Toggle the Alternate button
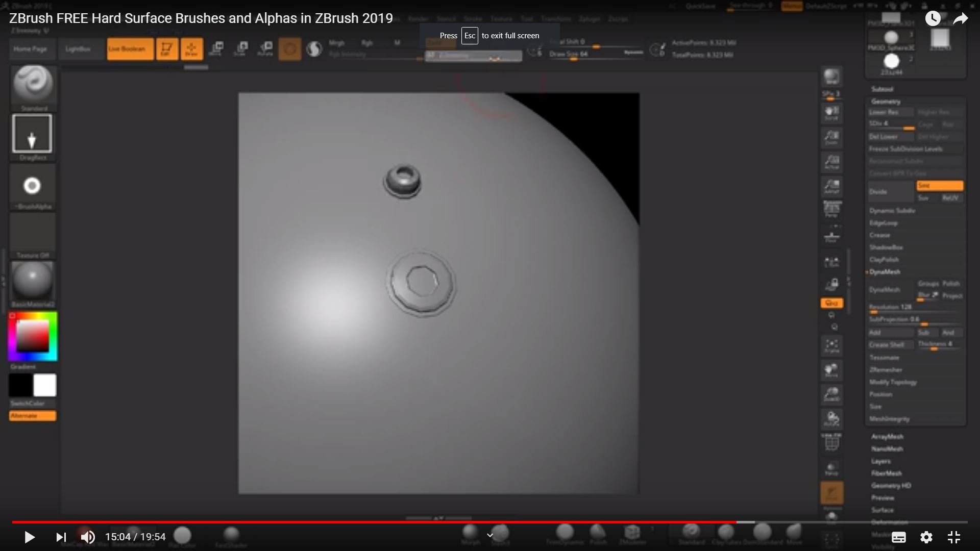 (x=33, y=416)
